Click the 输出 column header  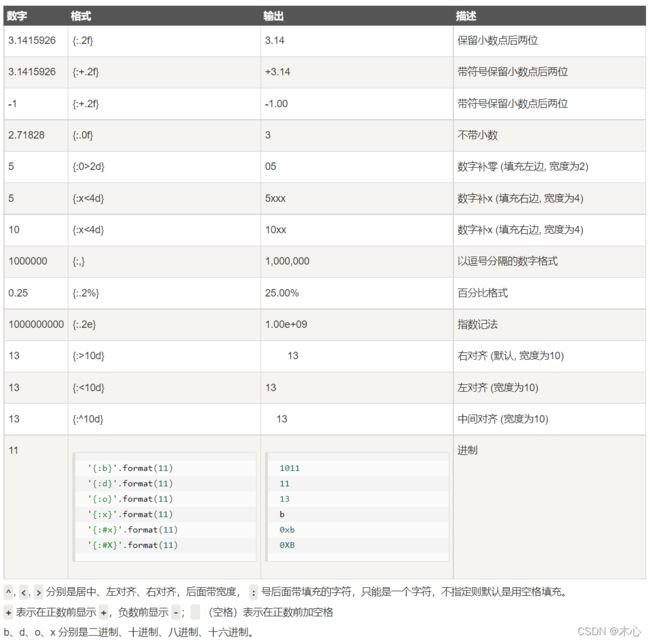coord(274,16)
